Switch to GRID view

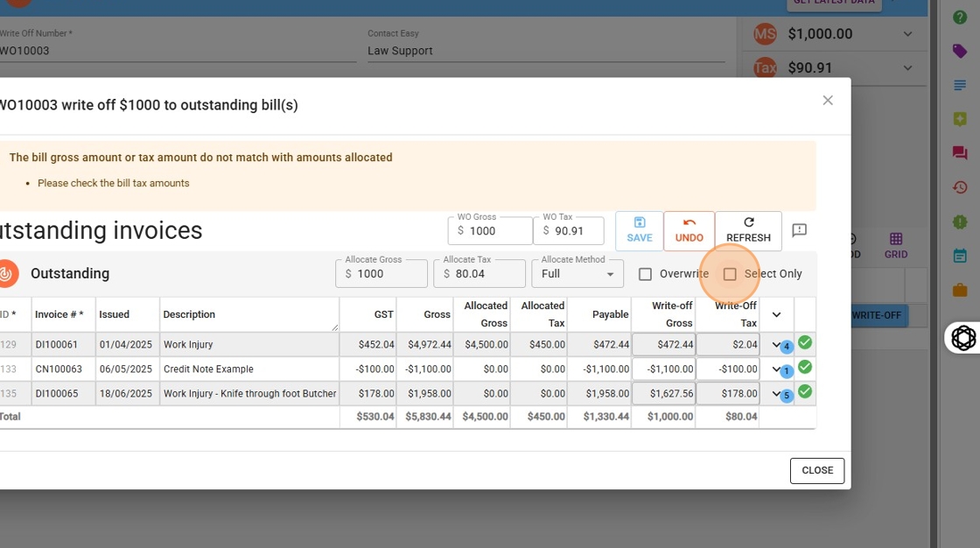[896, 246]
